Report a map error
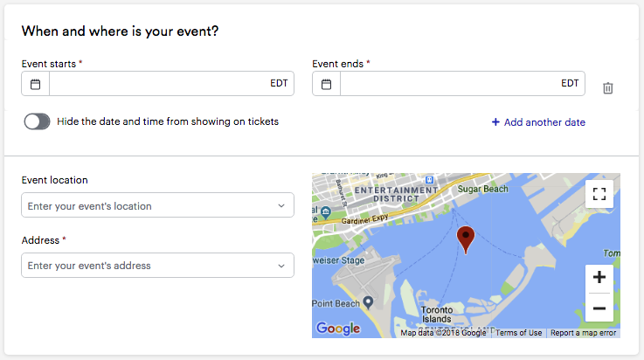This screenshot has height=360, width=644. click(583, 333)
